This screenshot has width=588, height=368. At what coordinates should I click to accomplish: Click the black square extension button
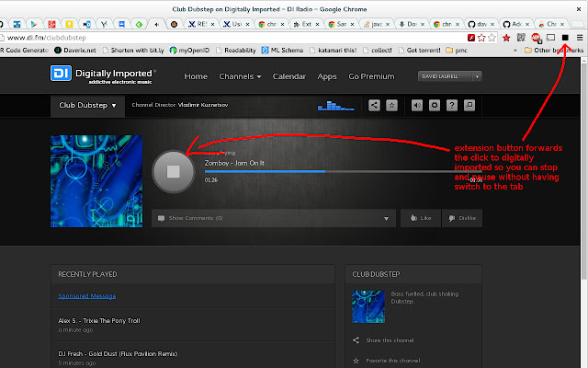565,38
